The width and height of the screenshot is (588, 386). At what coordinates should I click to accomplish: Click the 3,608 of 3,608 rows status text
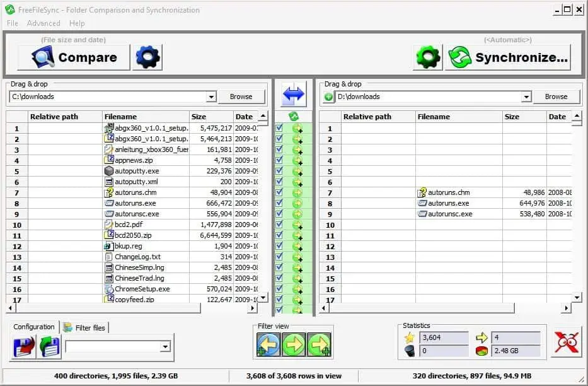[x=294, y=376]
